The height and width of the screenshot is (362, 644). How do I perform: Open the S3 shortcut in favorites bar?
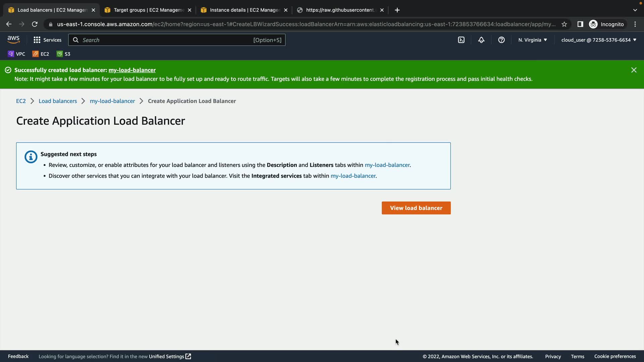click(63, 54)
